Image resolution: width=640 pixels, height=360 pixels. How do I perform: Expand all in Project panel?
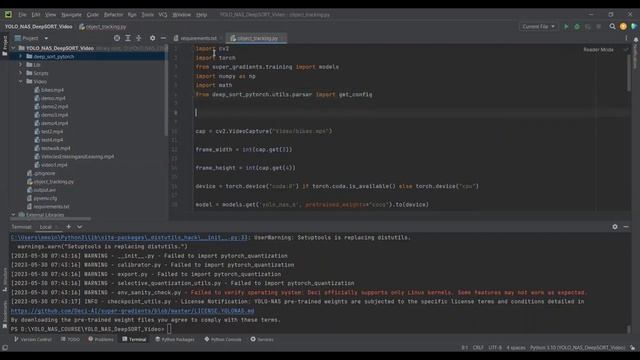pyautogui.click(x=128, y=38)
